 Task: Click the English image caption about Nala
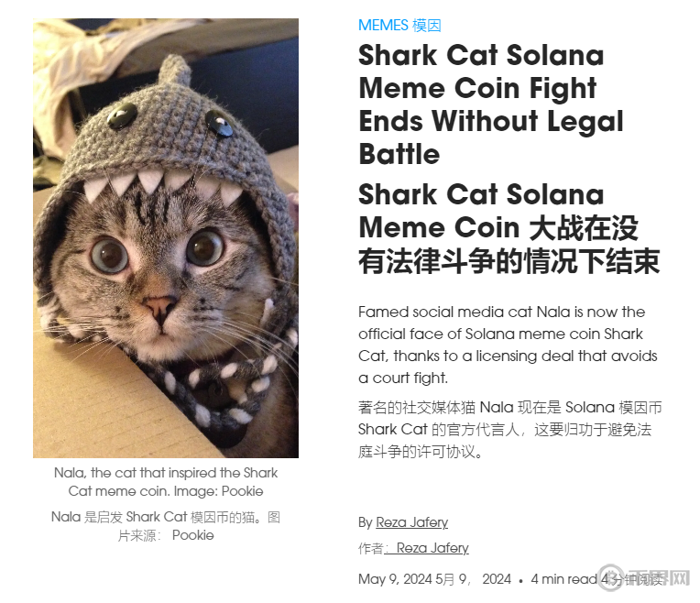click(166, 481)
